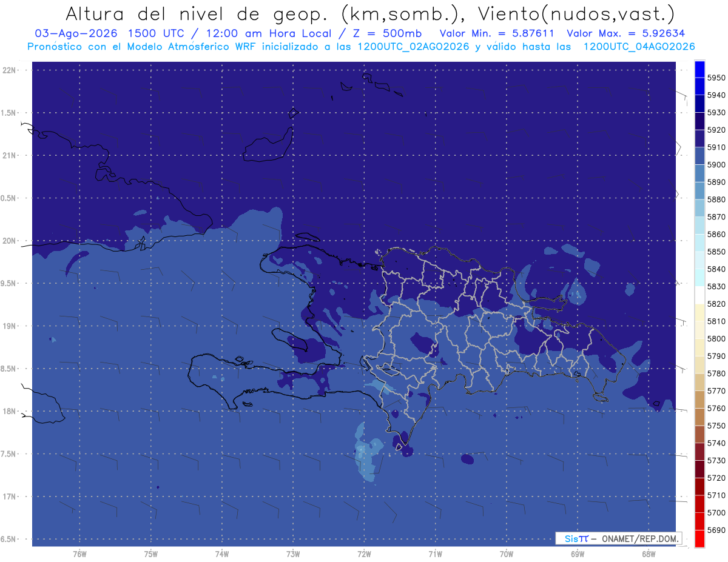Click the "5750" colorbar label
This screenshot has height=562, width=728.
click(716, 426)
